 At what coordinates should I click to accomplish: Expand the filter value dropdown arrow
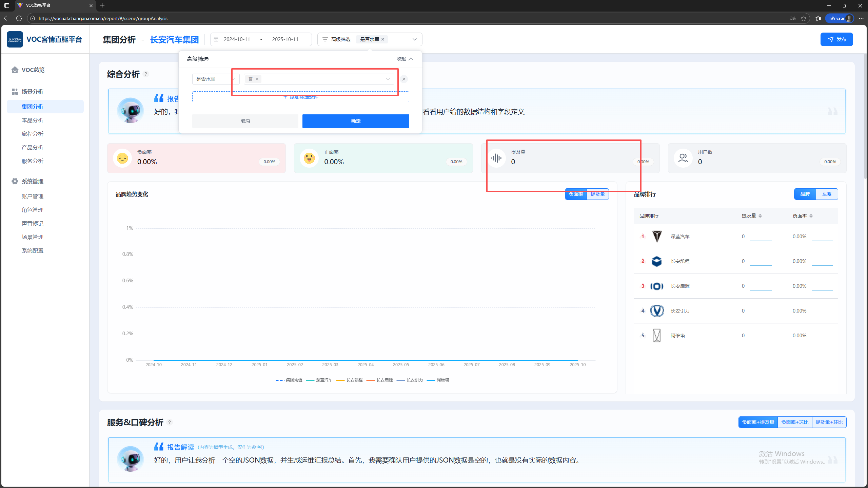point(388,79)
